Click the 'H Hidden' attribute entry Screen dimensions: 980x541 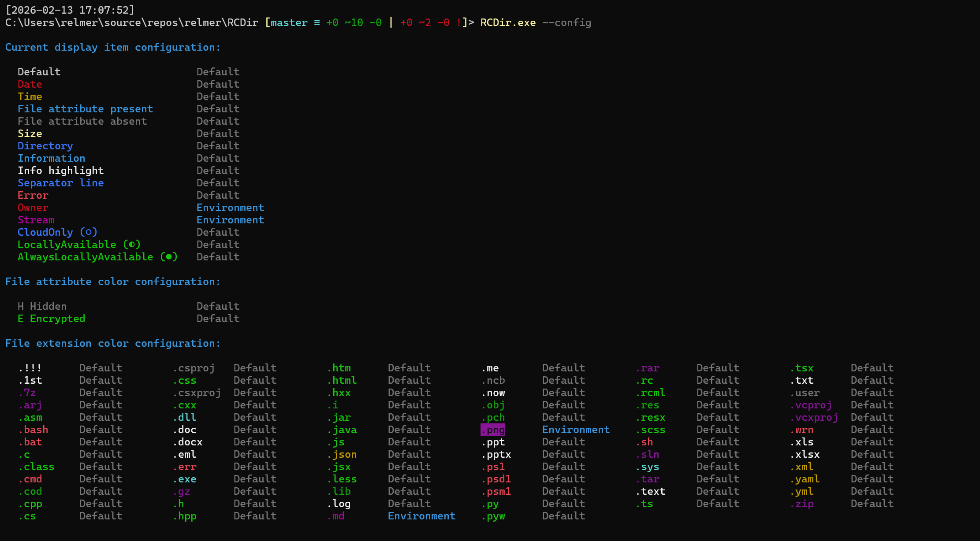[x=42, y=306]
